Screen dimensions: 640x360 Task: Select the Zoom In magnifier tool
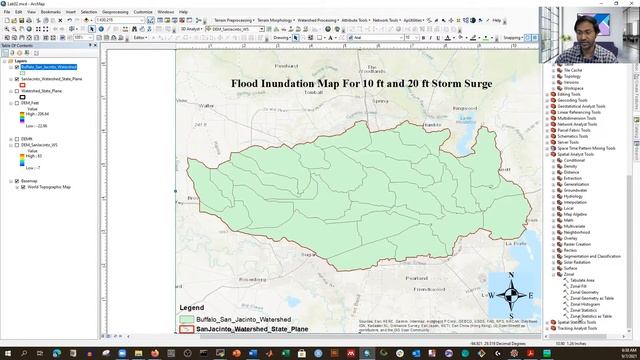[7, 29]
